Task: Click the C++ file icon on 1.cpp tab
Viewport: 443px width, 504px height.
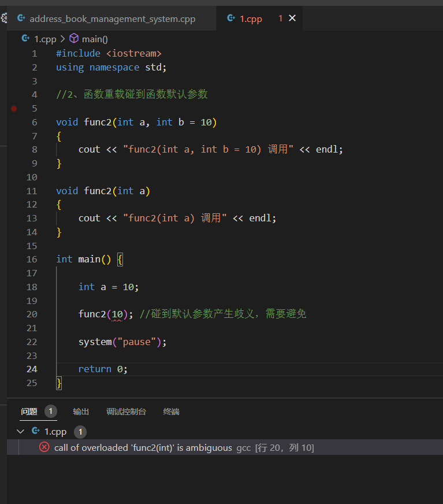Action: click(x=231, y=18)
